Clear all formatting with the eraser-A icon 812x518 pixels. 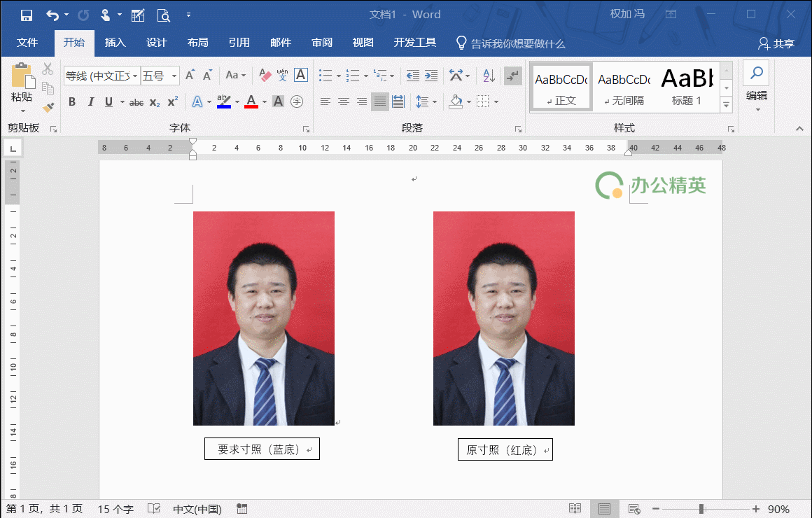pos(264,75)
